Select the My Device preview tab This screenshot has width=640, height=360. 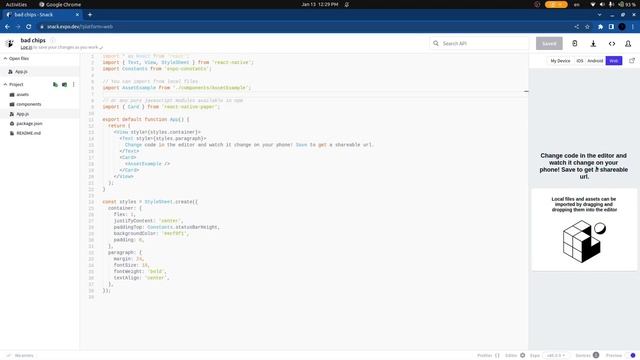[560, 61]
